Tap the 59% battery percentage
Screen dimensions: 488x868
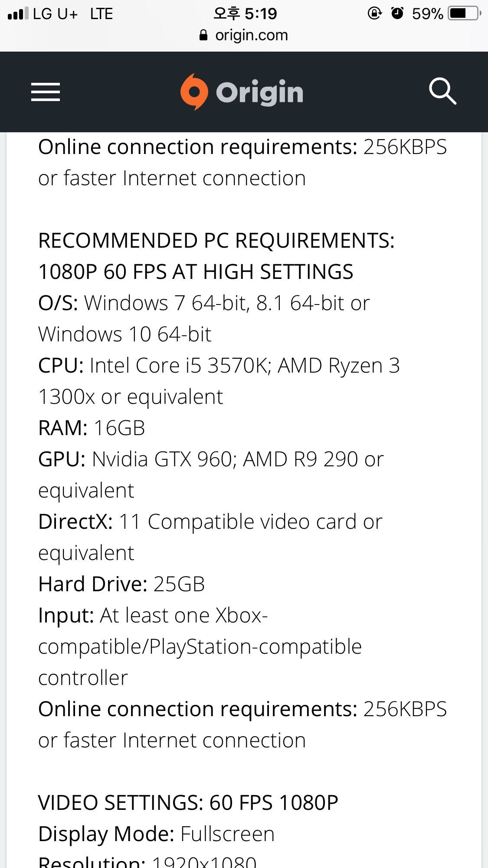click(x=427, y=14)
